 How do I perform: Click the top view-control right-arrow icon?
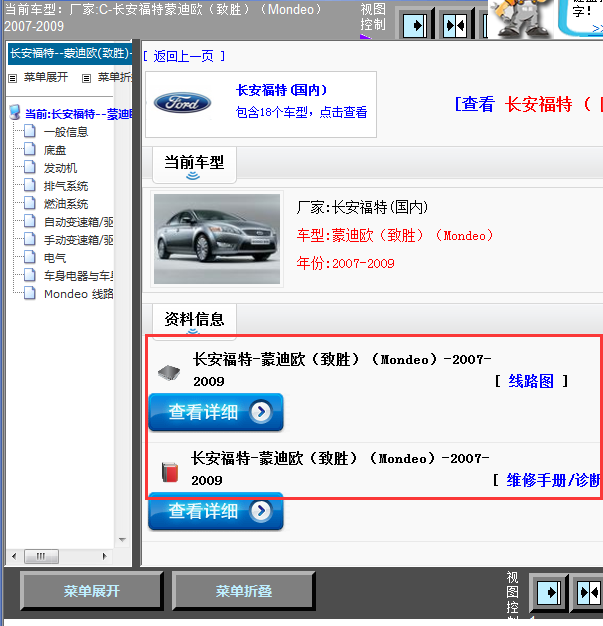(415, 26)
